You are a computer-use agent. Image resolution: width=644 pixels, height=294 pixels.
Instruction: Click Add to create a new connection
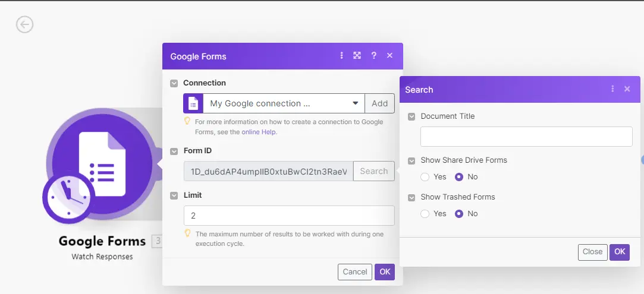379,103
